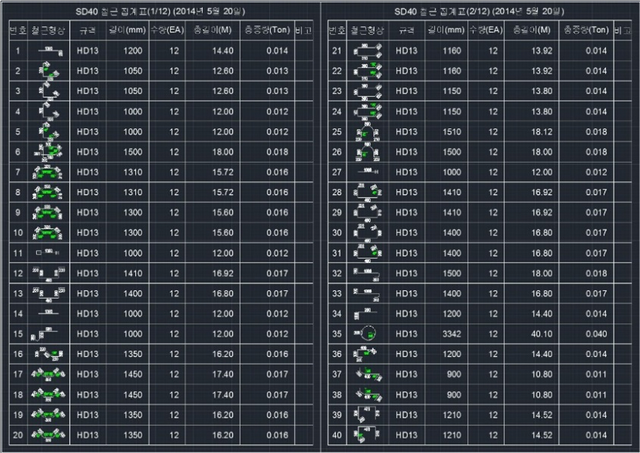Screen dimensions: 640x453
Task: Click length value 1350 in row 19
Action: pyautogui.click(x=133, y=415)
